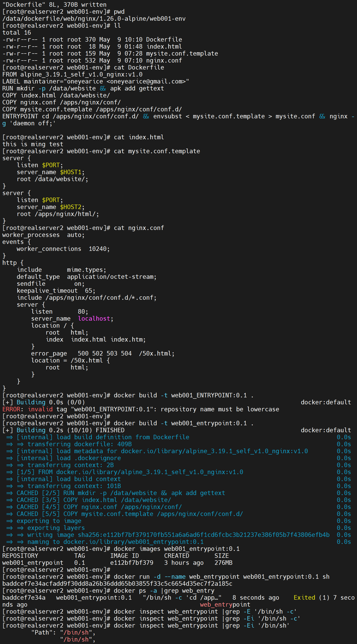This screenshot has width=357, height=644.
Task: Click the Dockerfile entry in the directory listing
Action: pyautogui.click(x=164, y=40)
